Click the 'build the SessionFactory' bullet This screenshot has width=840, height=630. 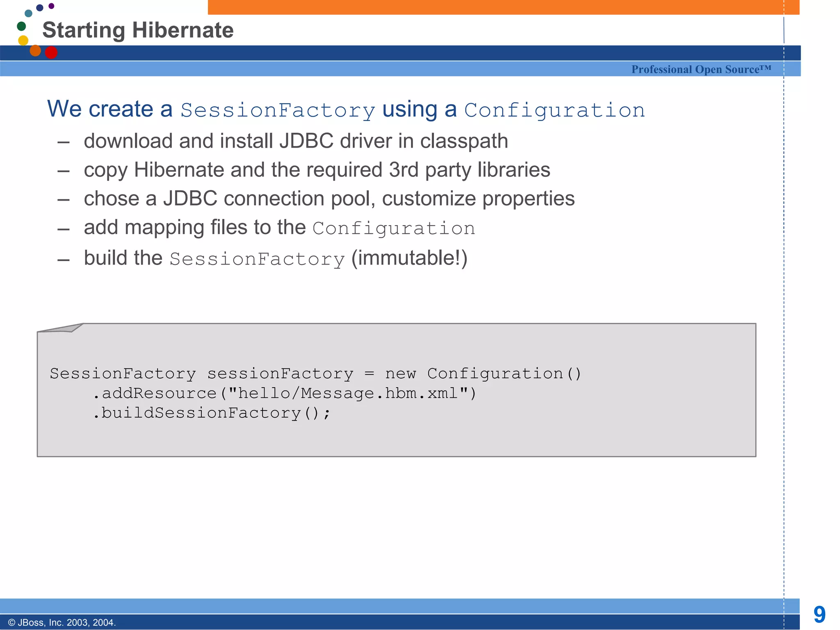tap(275, 258)
